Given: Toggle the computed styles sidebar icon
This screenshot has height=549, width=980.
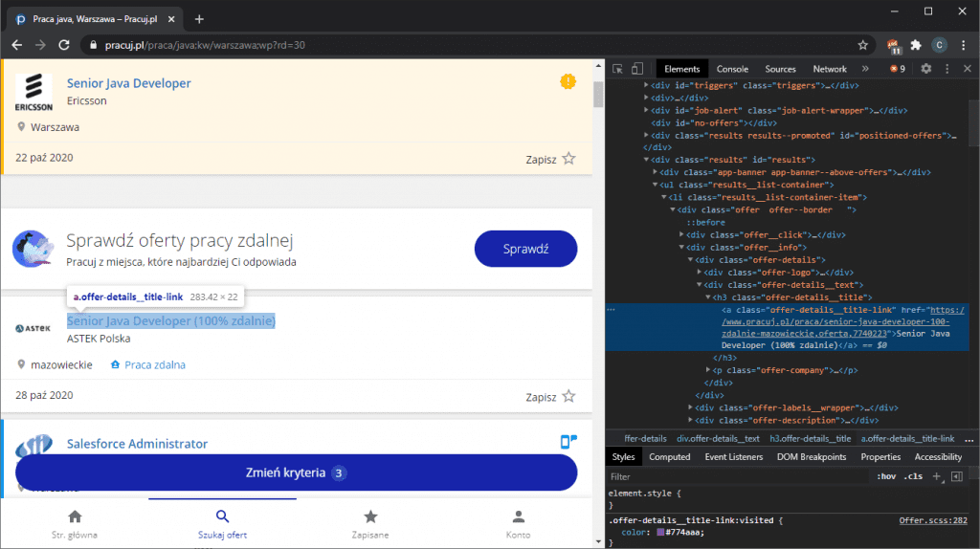Looking at the screenshot, I should [x=957, y=476].
